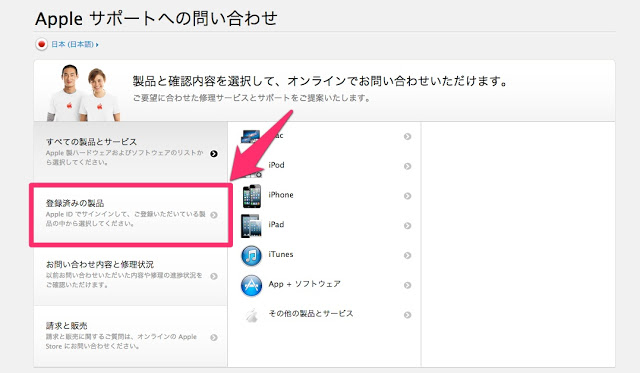This screenshot has width=640, height=373.
Task: Choose the iPad product label
Action: tap(276, 224)
